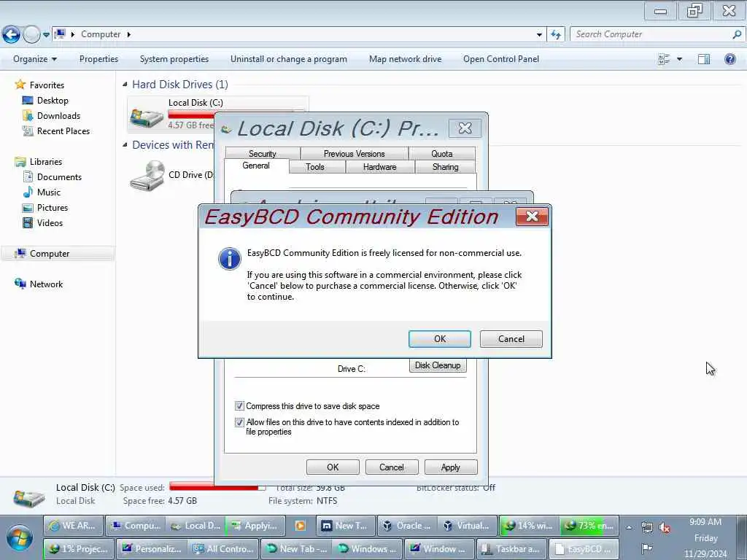Click Open Control Panel in toolbar

[x=501, y=59]
